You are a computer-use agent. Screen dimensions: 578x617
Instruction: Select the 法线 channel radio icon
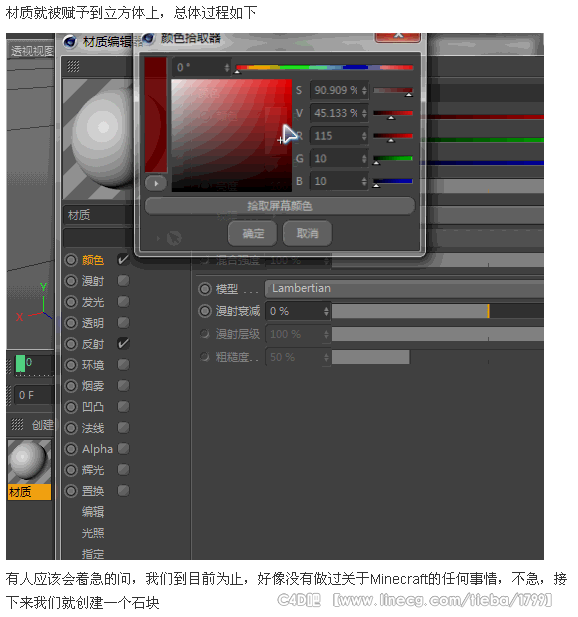(71, 428)
